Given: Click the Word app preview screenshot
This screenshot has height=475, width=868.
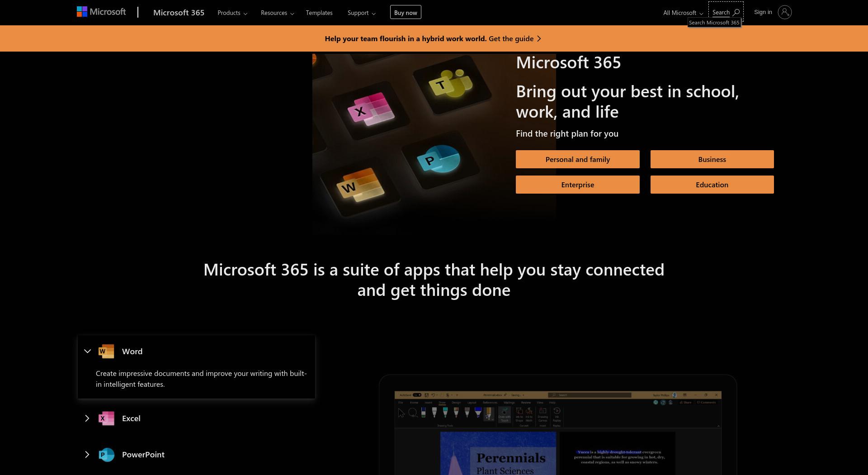Looking at the screenshot, I should tap(558, 425).
